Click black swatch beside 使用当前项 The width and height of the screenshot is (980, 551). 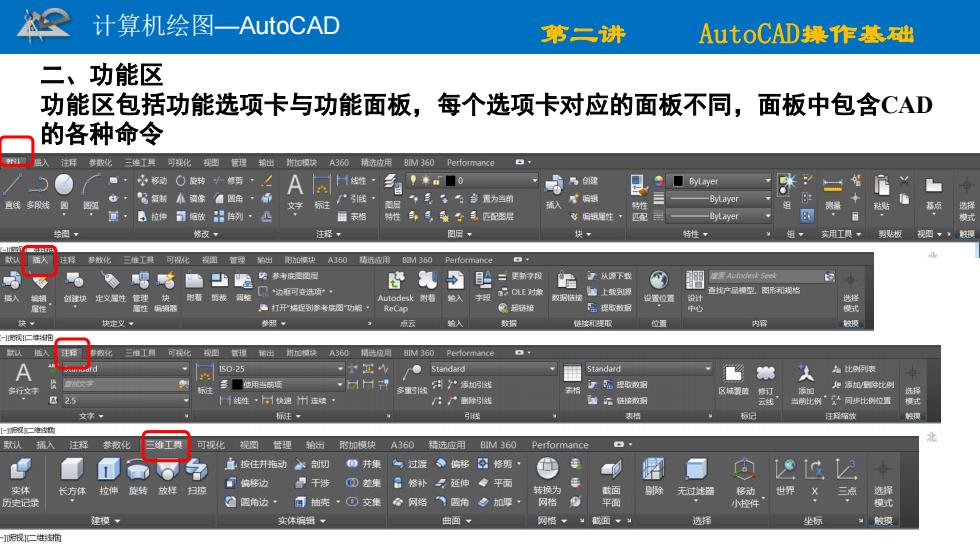coord(237,384)
